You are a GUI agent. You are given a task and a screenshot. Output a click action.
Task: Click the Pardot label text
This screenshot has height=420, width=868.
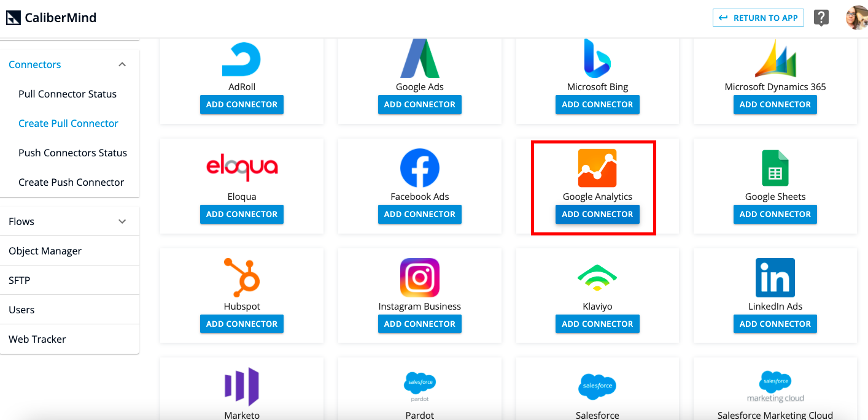point(420,415)
